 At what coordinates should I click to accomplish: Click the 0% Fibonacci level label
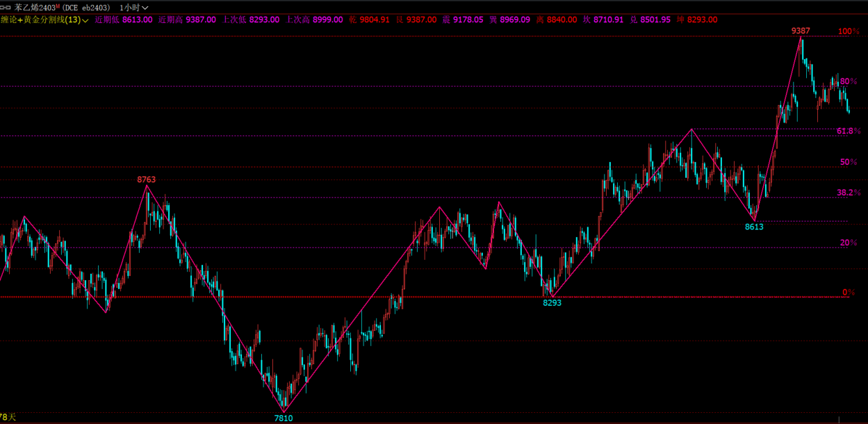pyautogui.click(x=849, y=292)
